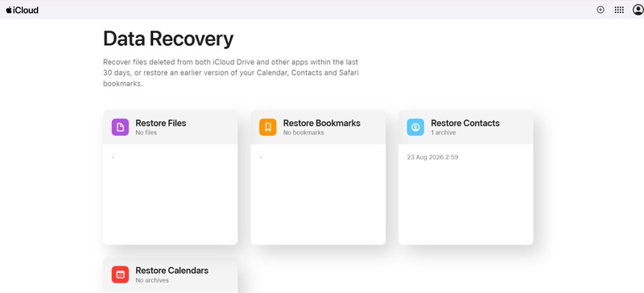Click the purple Restore Files icon
The image size is (644, 293).
(x=120, y=127)
